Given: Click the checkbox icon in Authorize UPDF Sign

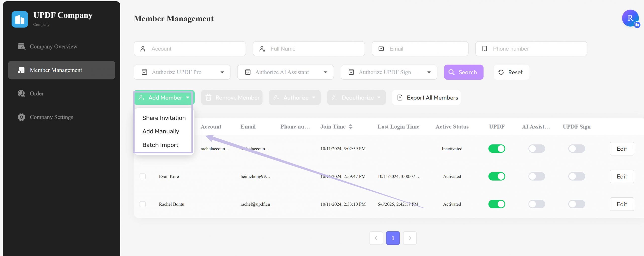Looking at the screenshot, I should pos(351,72).
